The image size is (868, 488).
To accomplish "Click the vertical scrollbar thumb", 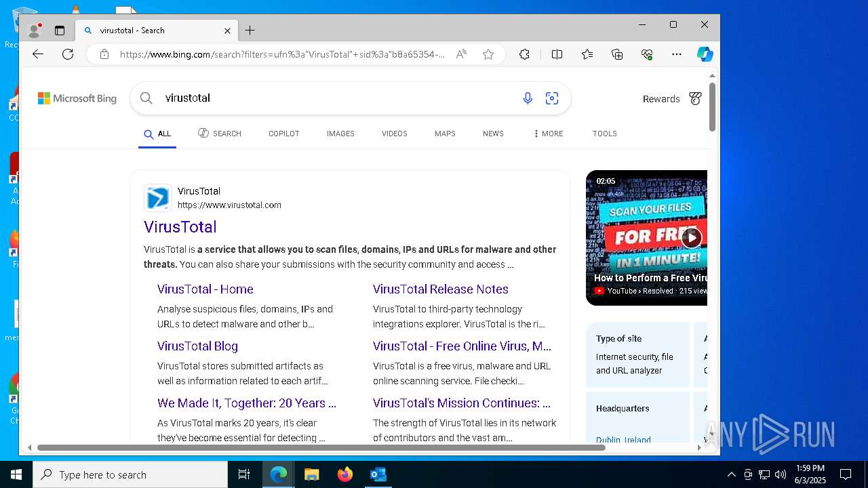I will [x=712, y=107].
